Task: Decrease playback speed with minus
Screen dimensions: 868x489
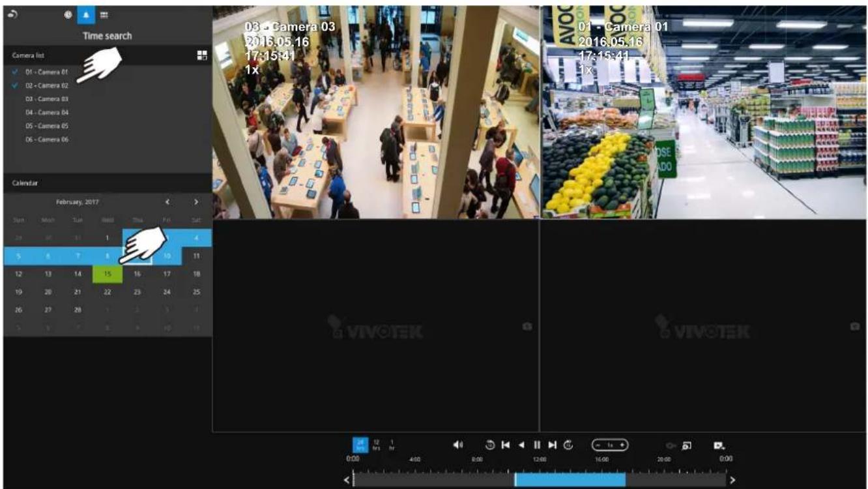Action: [598, 445]
